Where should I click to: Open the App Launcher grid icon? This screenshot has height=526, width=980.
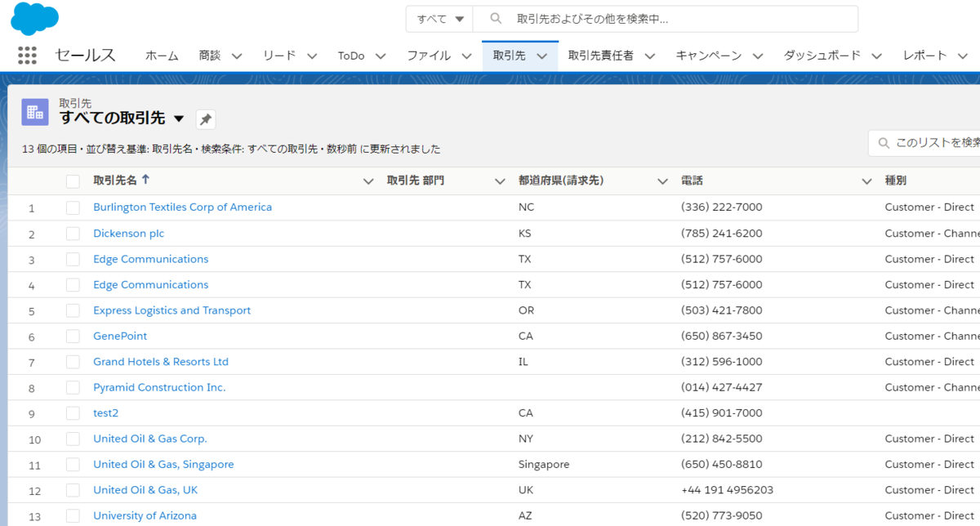coord(27,56)
